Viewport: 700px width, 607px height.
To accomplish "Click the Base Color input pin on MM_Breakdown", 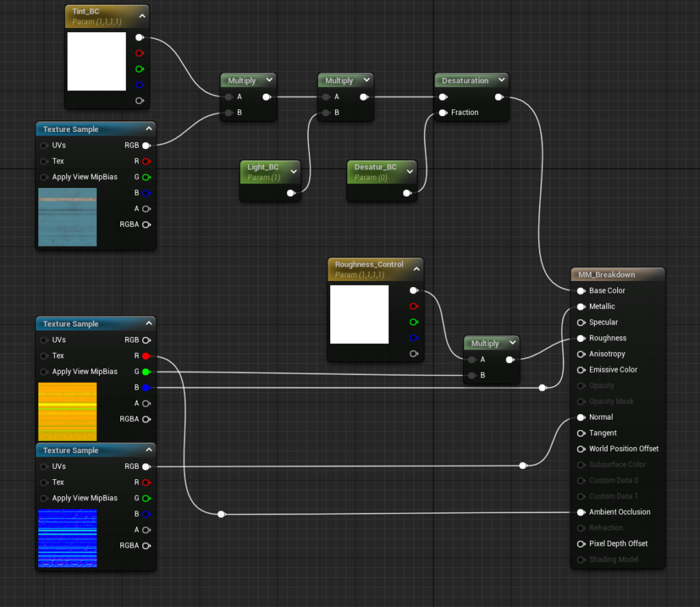I will coord(581,291).
